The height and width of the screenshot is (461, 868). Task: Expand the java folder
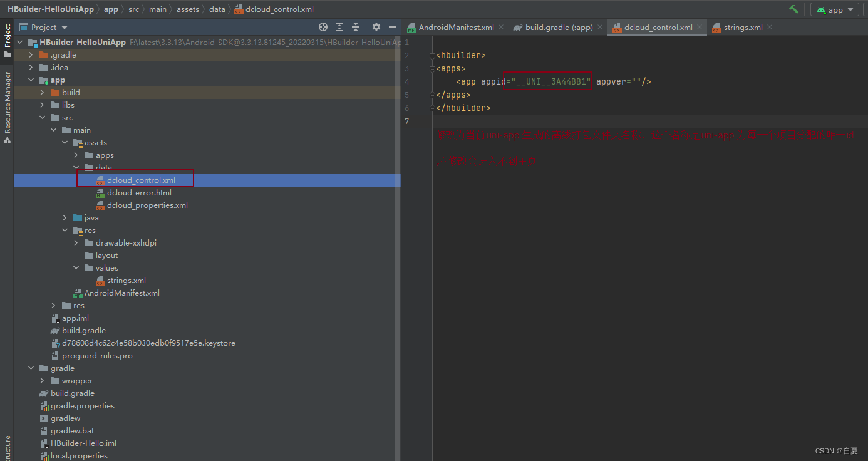pyautogui.click(x=65, y=218)
